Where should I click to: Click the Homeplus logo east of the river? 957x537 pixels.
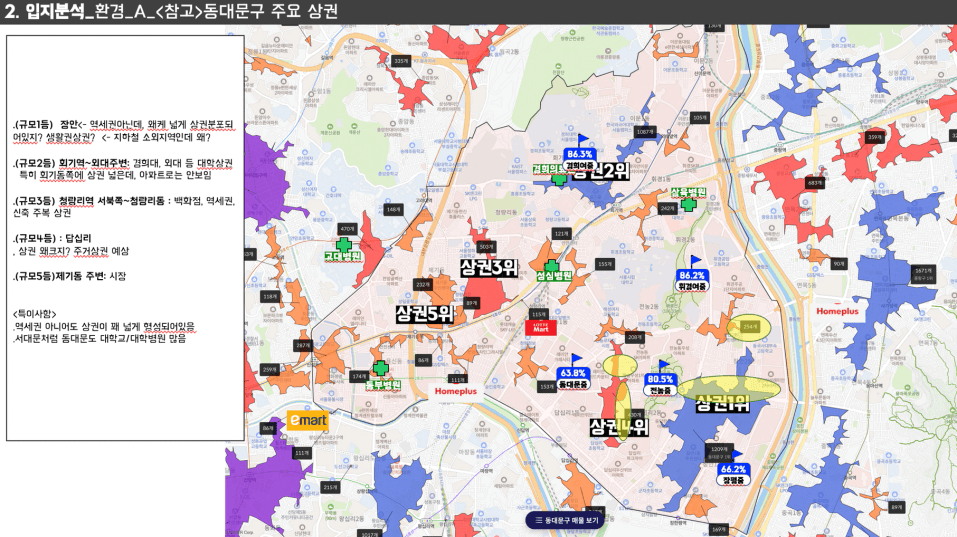click(837, 311)
